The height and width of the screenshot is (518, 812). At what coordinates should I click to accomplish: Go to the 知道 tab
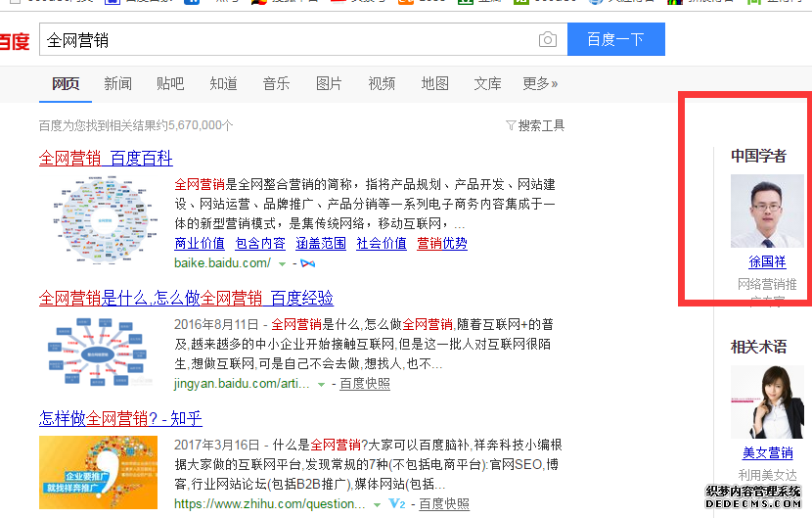pos(224,83)
